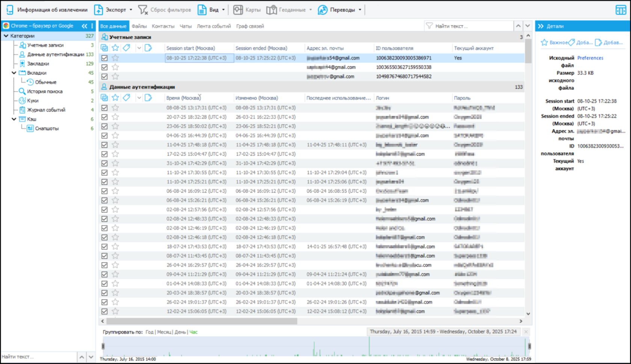Click the timeline left range handle

[103, 346]
